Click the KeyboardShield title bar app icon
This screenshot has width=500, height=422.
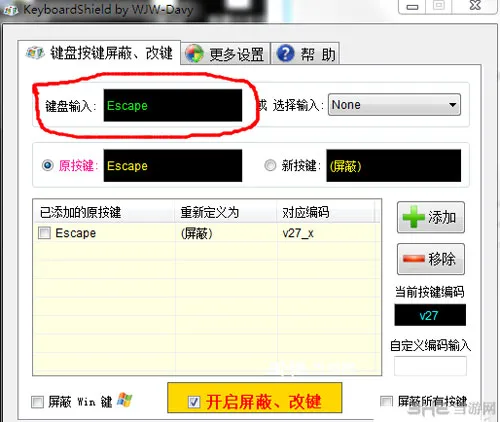pos(11,10)
